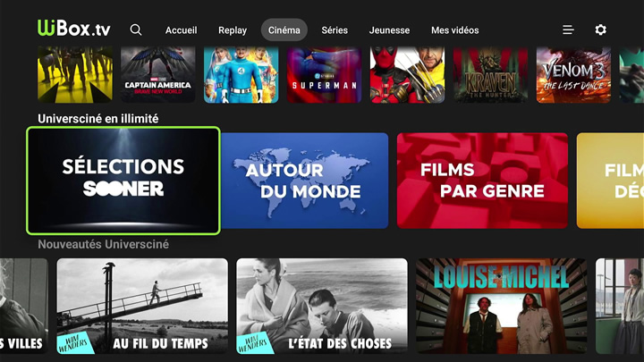Open the search magnifier icon
The image size is (644, 362).
coord(136,30)
